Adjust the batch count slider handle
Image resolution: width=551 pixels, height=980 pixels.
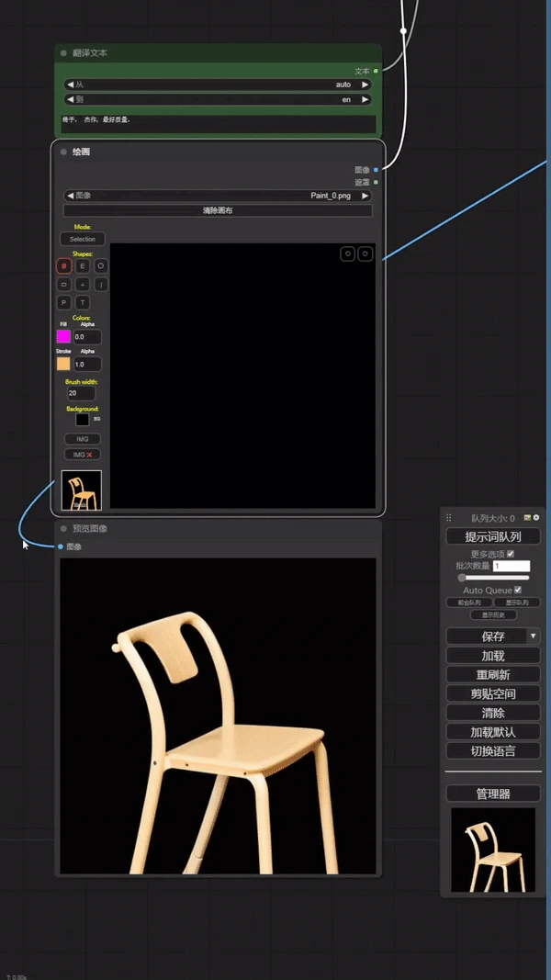462,578
